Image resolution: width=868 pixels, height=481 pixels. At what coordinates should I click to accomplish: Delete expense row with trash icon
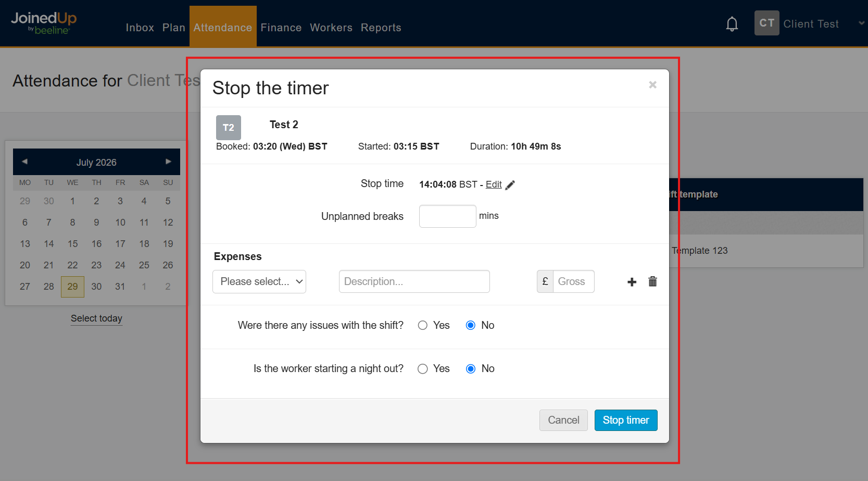point(652,281)
